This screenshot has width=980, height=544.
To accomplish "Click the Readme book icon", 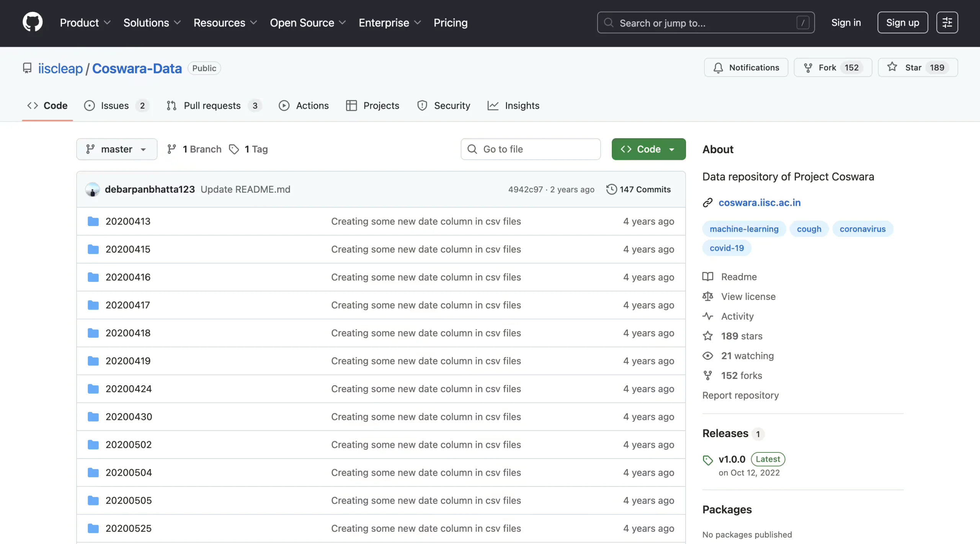I will click(708, 277).
